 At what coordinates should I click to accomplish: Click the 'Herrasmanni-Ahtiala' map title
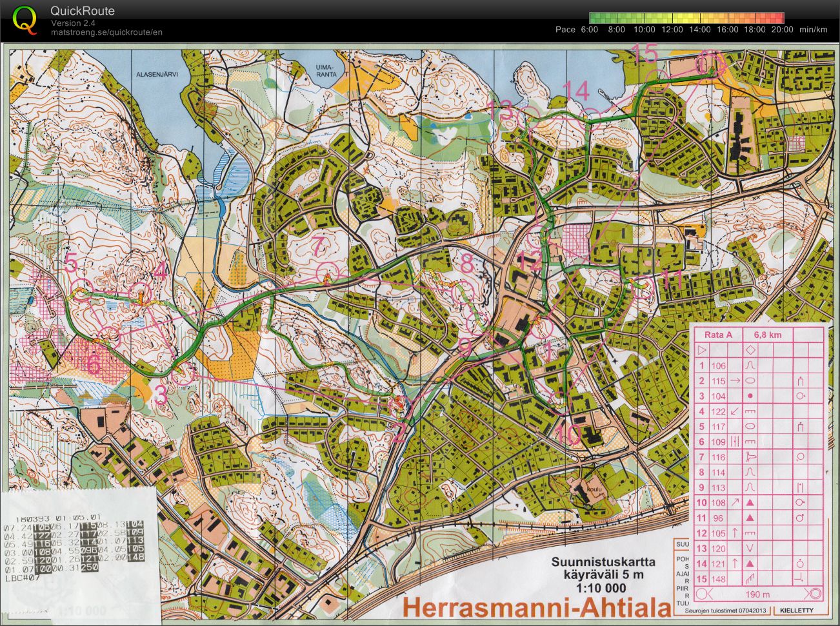537,607
